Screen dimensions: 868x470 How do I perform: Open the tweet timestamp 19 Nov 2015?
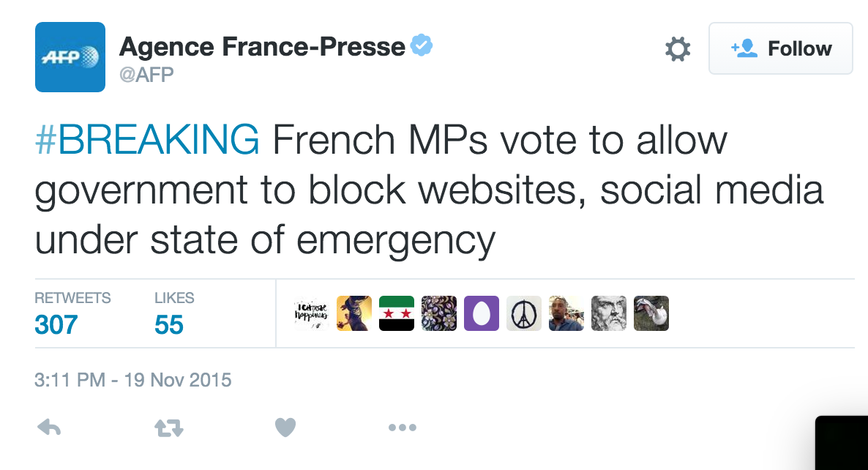(x=133, y=380)
